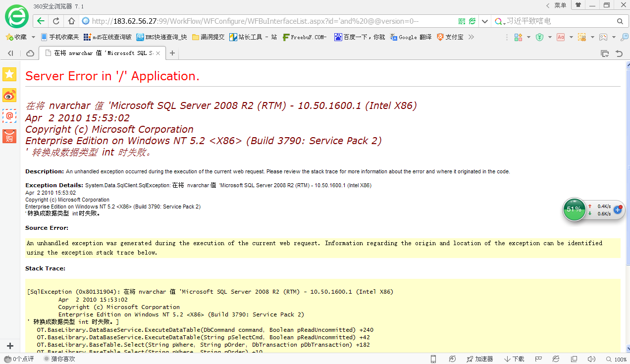Expand dropdown beside the shield icon
This screenshot has height=364, width=630.
click(550, 37)
